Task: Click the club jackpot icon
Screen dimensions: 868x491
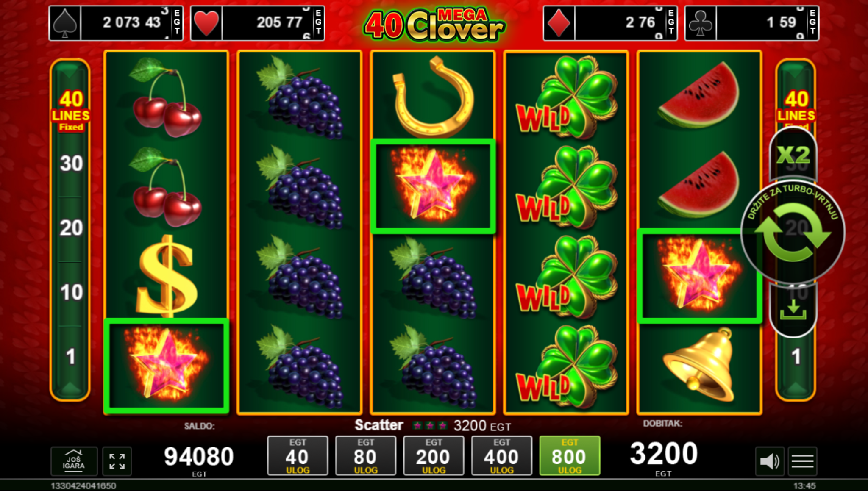Action: coord(701,23)
